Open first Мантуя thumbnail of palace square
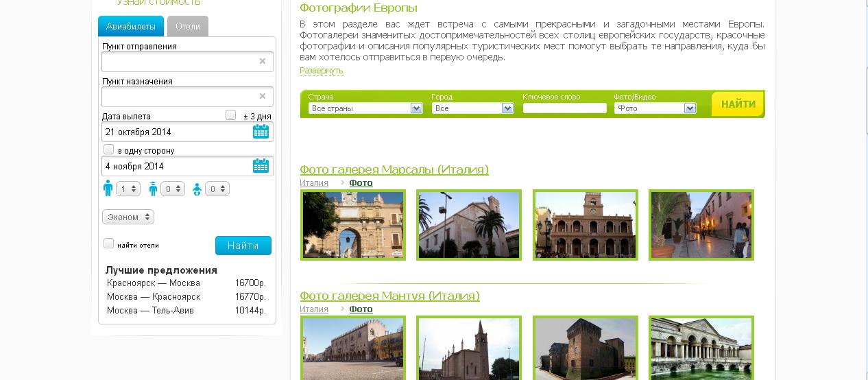 pos(353,348)
